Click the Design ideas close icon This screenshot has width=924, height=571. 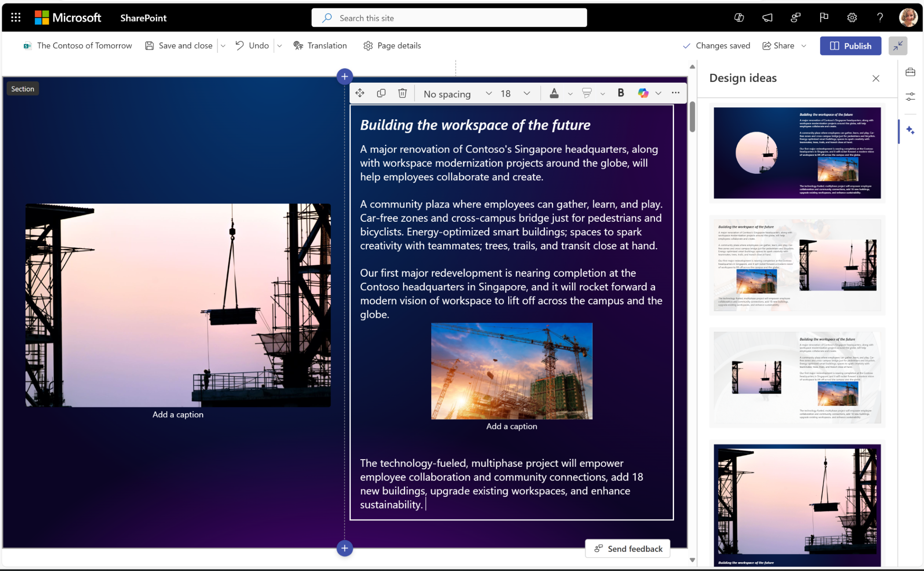[x=876, y=78]
